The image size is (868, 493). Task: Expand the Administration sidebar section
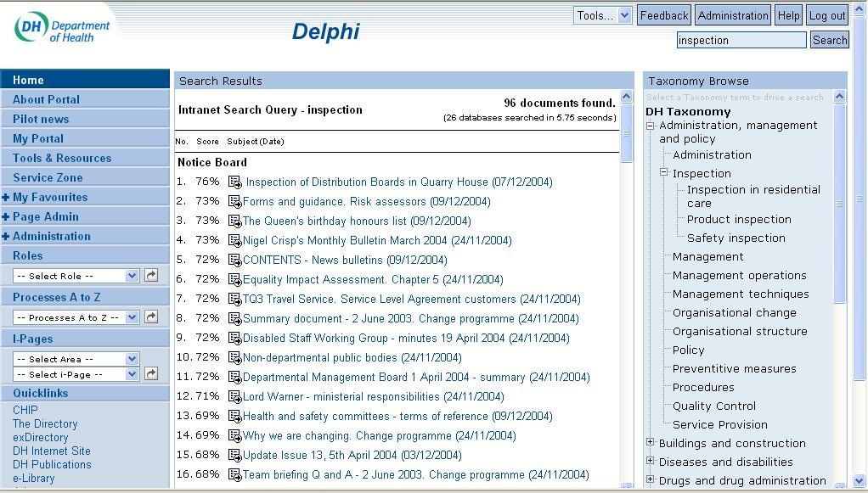pos(6,236)
